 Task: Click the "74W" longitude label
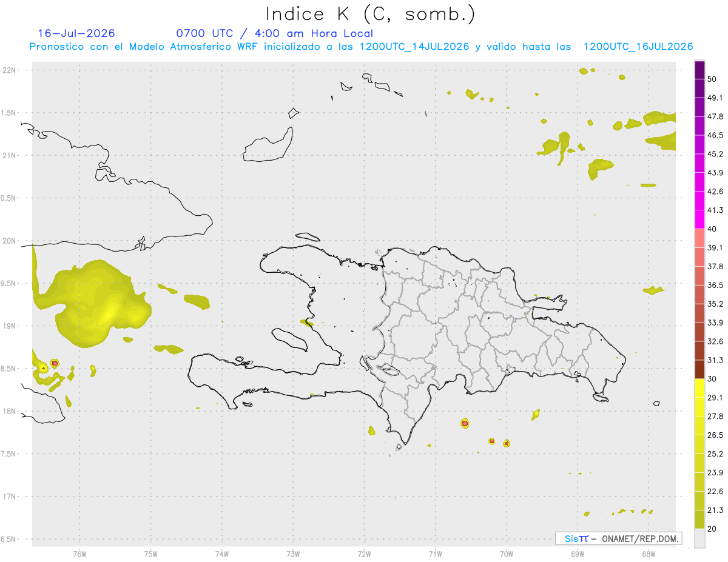pos(222,554)
